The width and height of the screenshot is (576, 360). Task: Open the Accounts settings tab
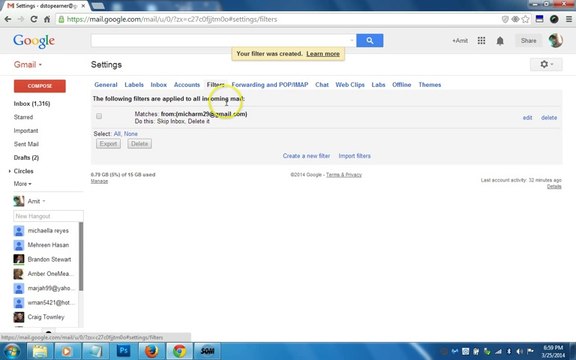tap(187, 85)
